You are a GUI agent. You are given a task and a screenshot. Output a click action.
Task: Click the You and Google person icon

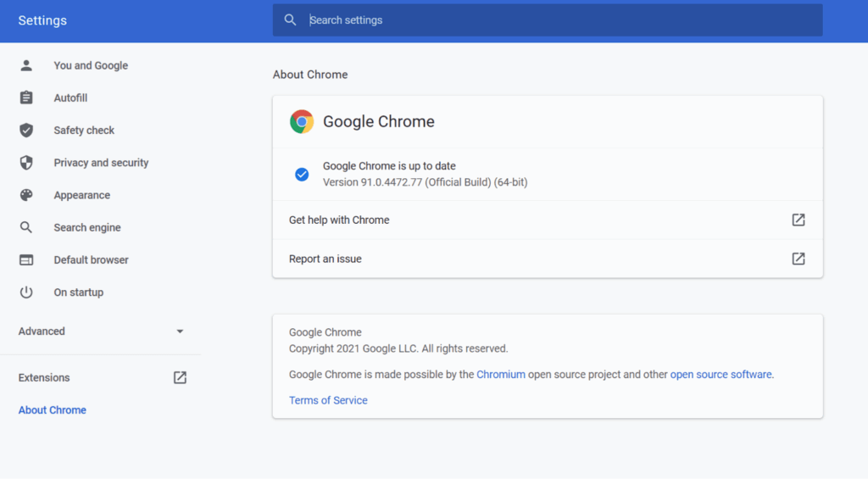coord(26,65)
